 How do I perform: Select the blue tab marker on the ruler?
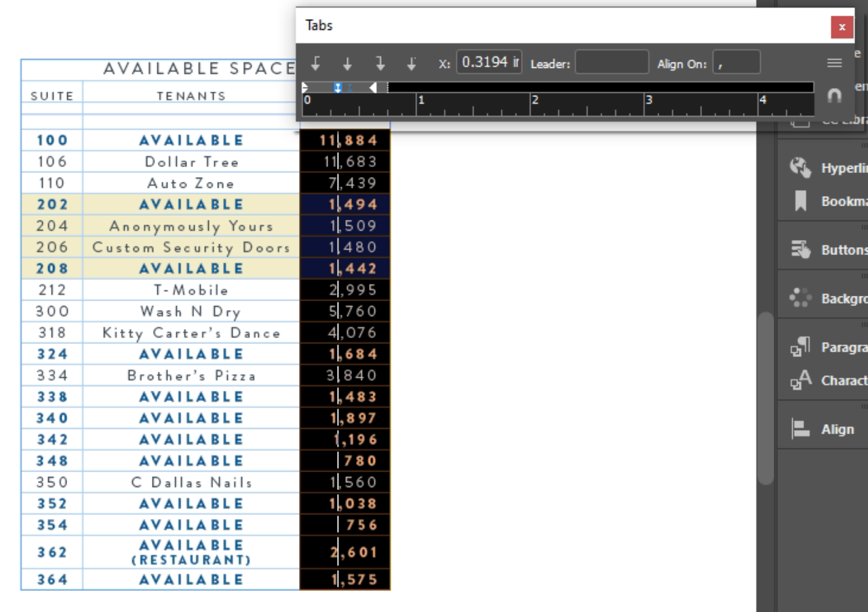(x=338, y=86)
